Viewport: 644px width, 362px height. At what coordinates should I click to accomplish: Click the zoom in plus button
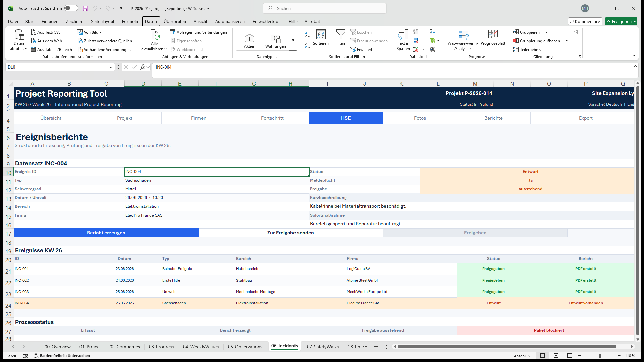[x=619, y=356]
